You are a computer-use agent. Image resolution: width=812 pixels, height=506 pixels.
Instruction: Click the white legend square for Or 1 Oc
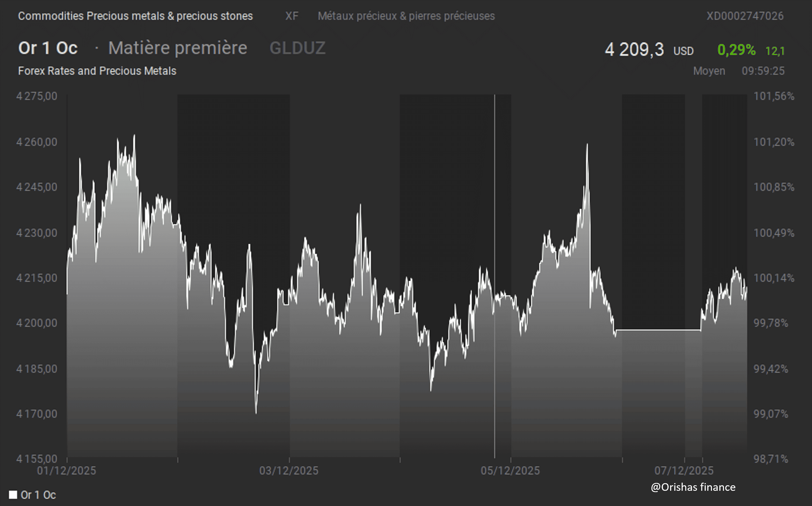tap(13, 495)
